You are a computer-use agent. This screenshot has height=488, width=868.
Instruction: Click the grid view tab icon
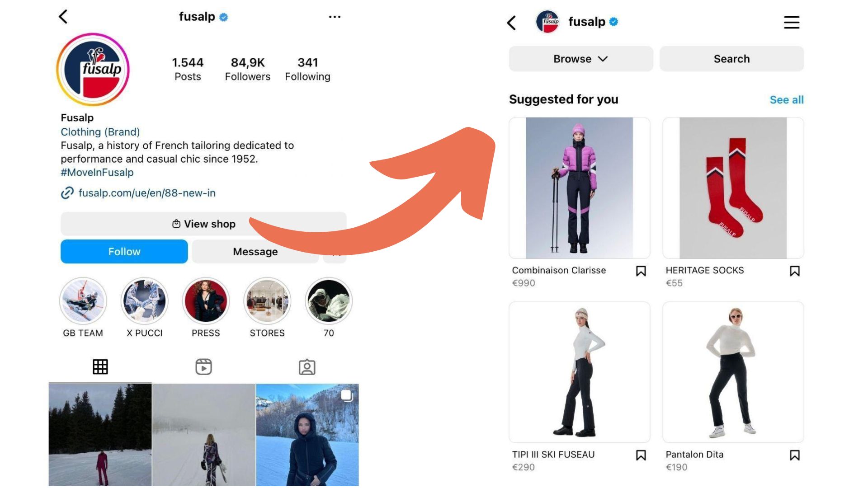pyautogui.click(x=100, y=366)
